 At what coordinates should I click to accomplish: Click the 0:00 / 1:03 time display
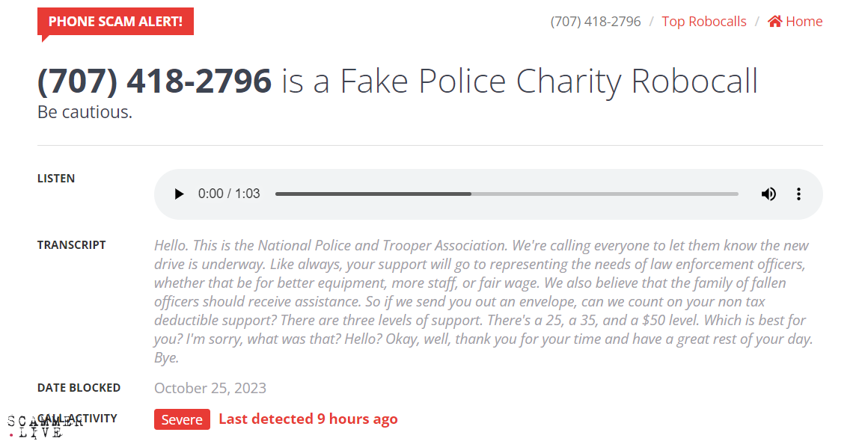point(229,194)
